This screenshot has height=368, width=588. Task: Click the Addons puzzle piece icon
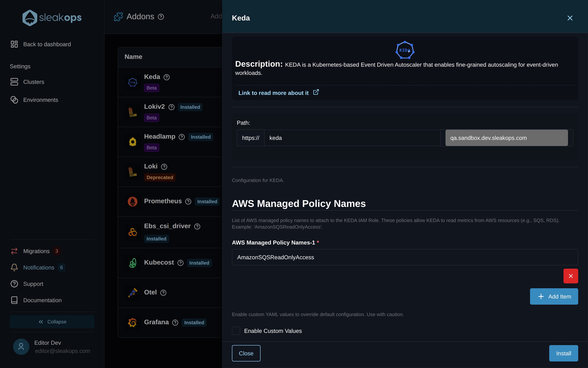(x=118, y=17)
